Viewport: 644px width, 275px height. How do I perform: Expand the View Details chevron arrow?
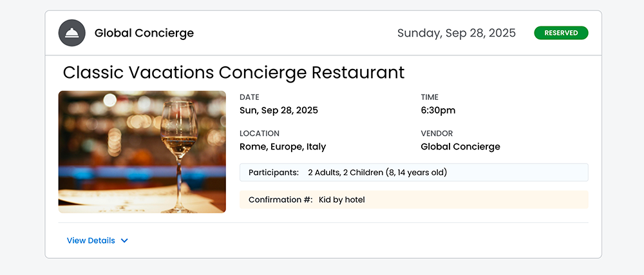click(x=124, y=241)
